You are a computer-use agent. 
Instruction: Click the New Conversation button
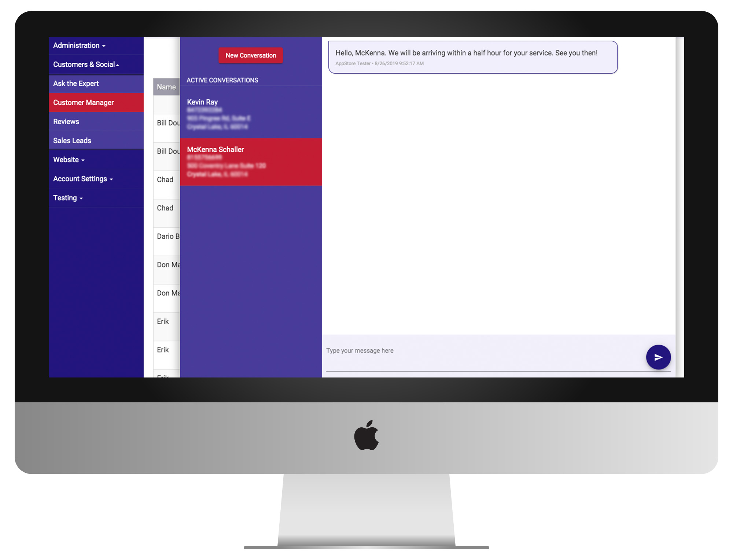[250, 55]
